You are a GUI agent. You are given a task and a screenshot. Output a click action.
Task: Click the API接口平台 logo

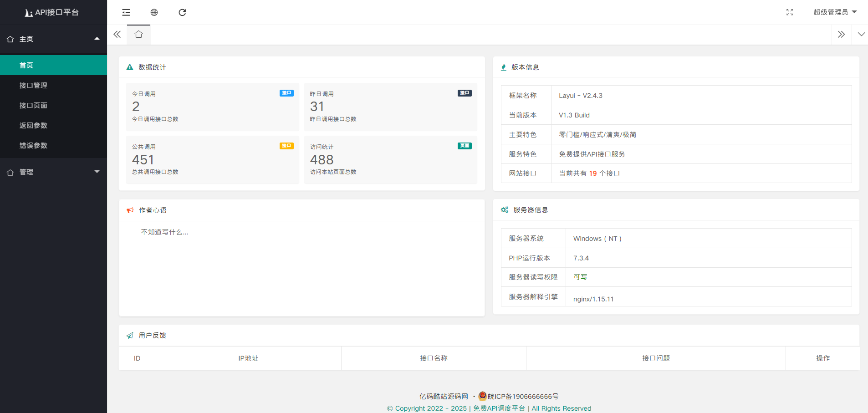[x=52, y=12]
